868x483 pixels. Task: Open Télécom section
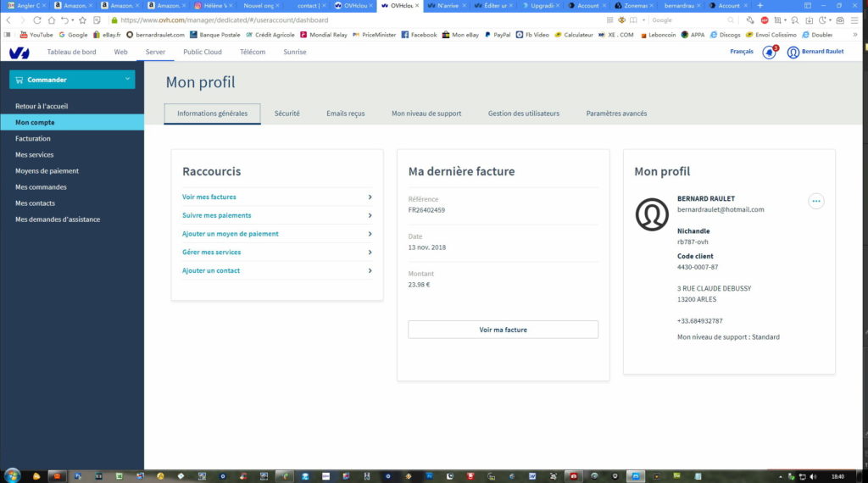click(253, 52)
